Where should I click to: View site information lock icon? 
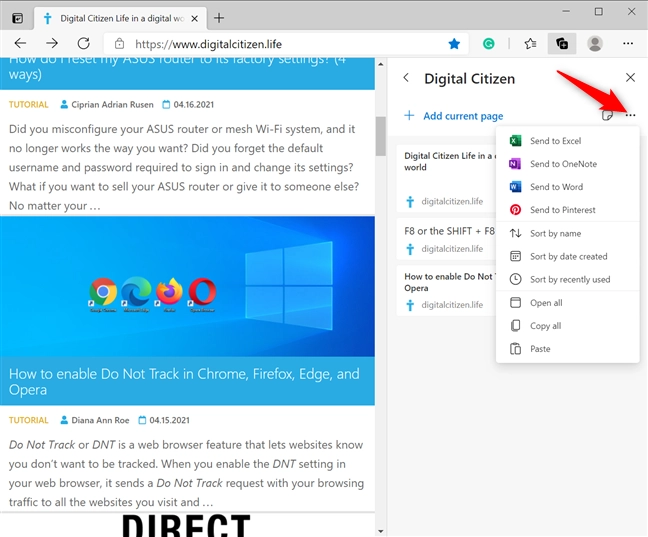point(119,44)
